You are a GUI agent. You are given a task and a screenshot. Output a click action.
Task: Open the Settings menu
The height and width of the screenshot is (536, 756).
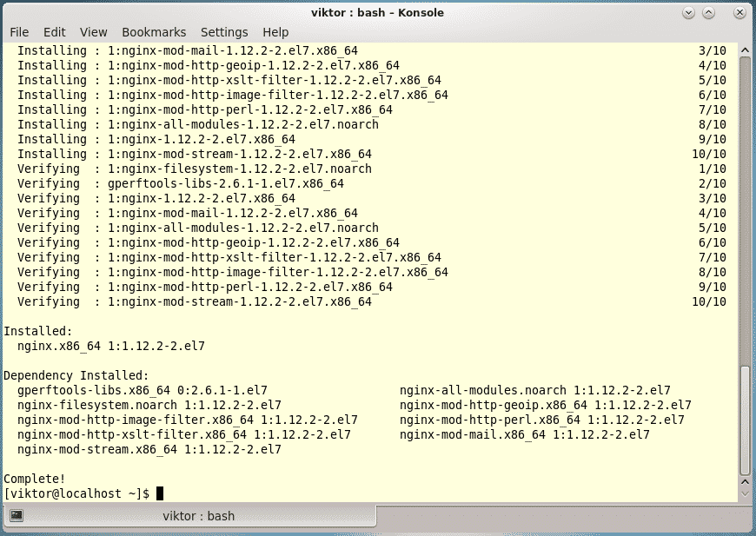(x=224, y=32)
